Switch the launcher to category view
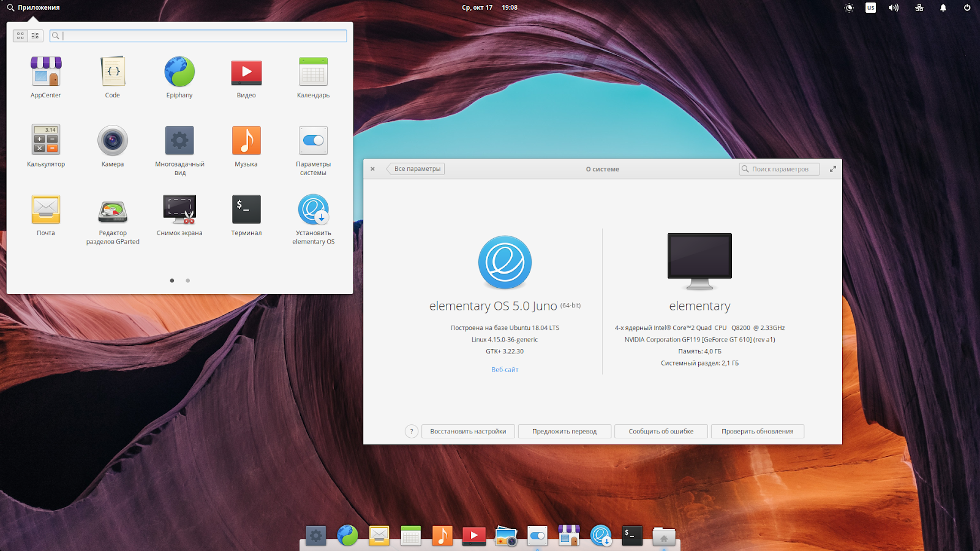 tap(35, 35)
